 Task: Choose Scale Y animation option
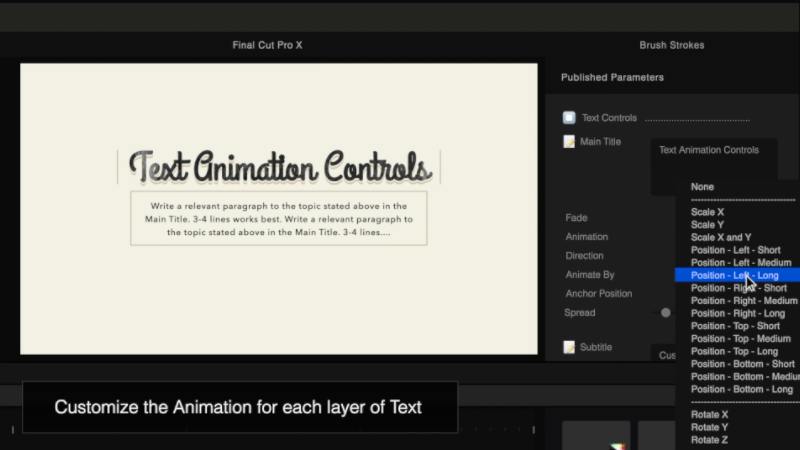(707, 224)
